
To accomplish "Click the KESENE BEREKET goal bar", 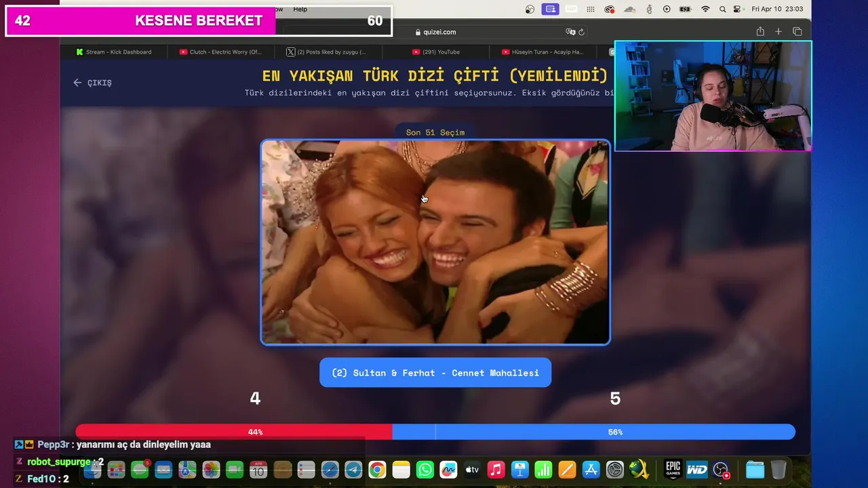I will (199, 21).
